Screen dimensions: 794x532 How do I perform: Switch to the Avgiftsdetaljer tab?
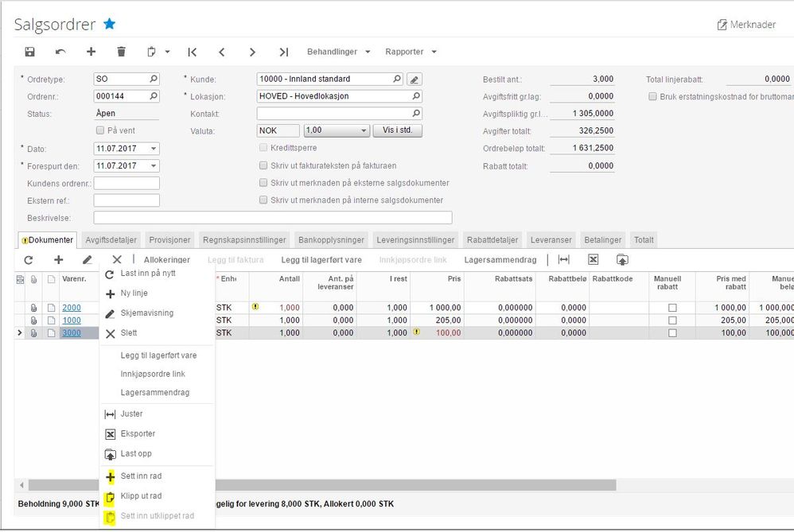(111, 240)
